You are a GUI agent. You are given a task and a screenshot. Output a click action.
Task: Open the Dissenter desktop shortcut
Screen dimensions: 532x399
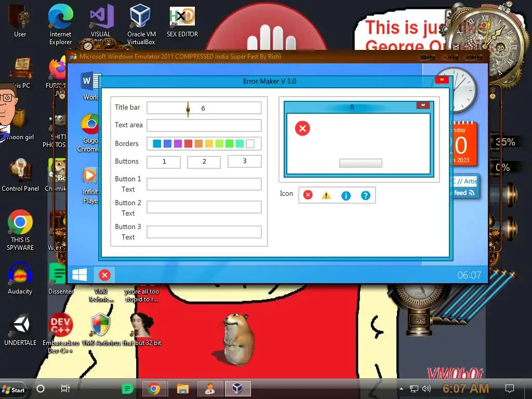(x=60, y=278)
